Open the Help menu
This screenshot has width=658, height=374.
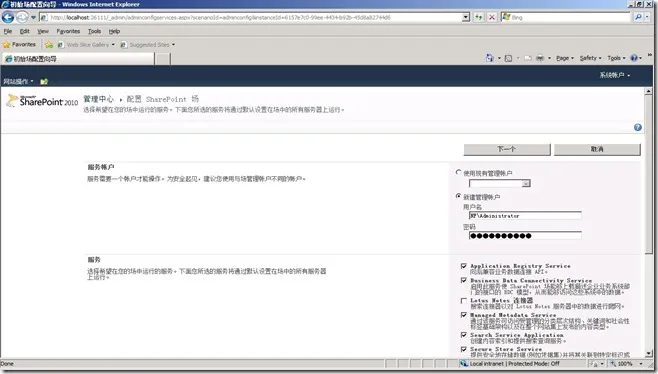click(x=114, y=31)
